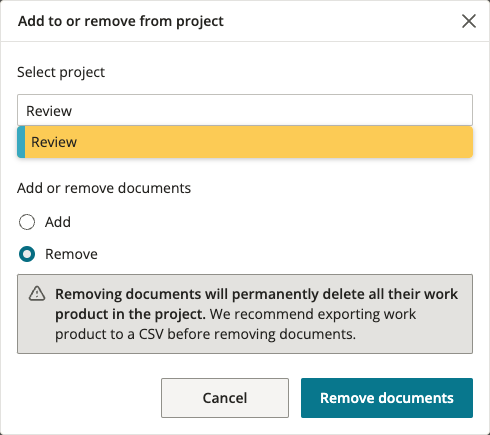Click the Cancel button
The image size is (490, 435).
click(x=225, y=398)
